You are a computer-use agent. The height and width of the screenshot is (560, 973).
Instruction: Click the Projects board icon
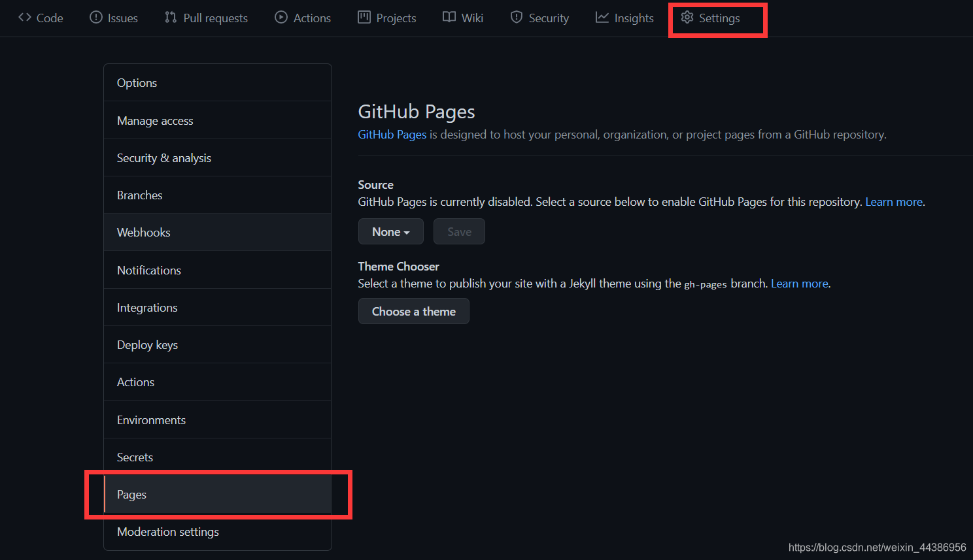pos(364,18)
